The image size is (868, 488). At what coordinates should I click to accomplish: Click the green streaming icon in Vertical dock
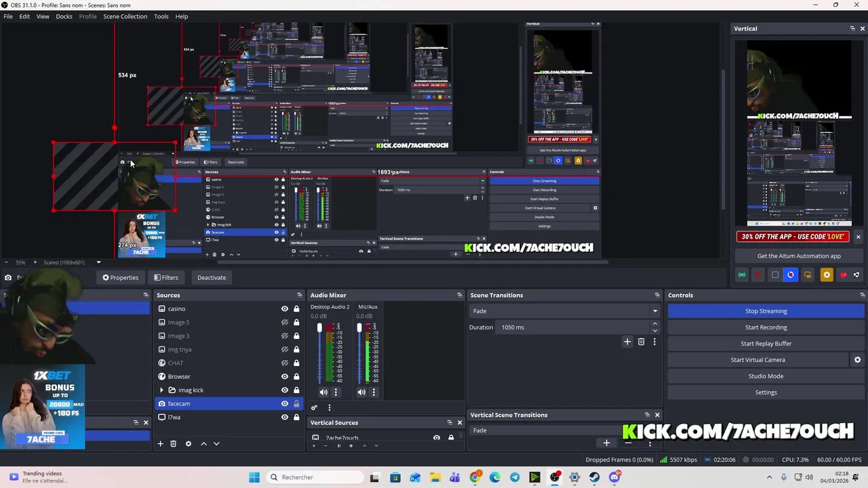click(x=742, y=274)
